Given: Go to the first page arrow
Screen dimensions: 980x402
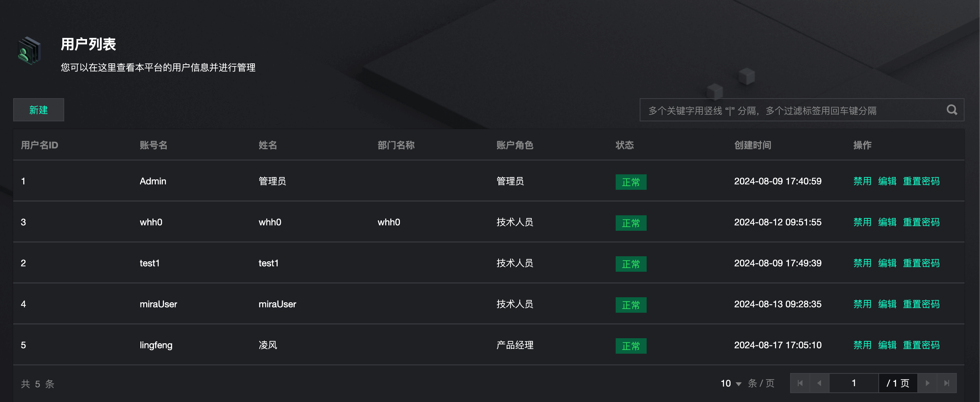Looking at the screenshot, I should coord(800,383).
